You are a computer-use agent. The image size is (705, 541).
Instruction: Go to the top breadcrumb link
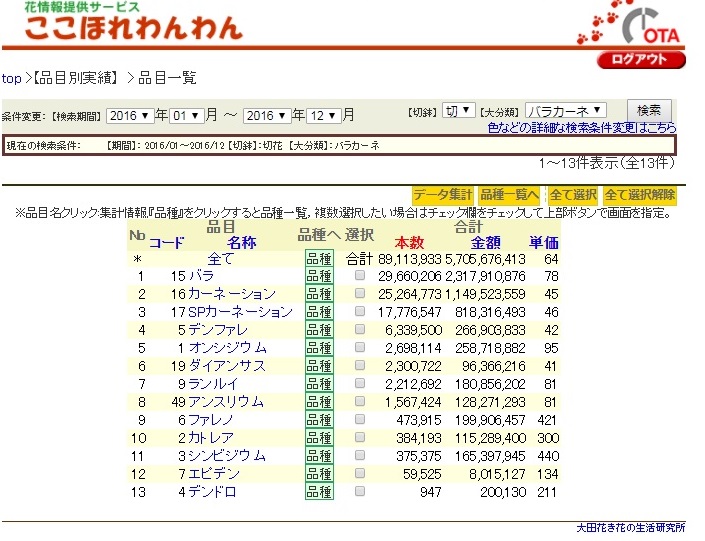tap(11, 79)
